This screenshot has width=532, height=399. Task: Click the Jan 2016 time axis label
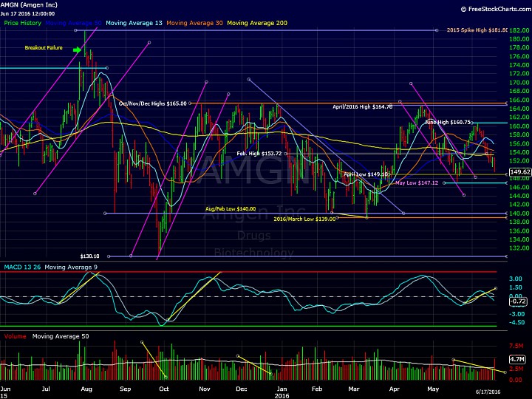click(282, 392)
